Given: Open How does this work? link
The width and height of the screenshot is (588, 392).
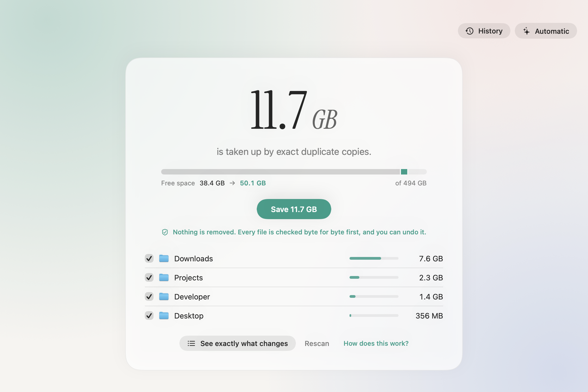Looking at the screenshot, I should [376, 344].
